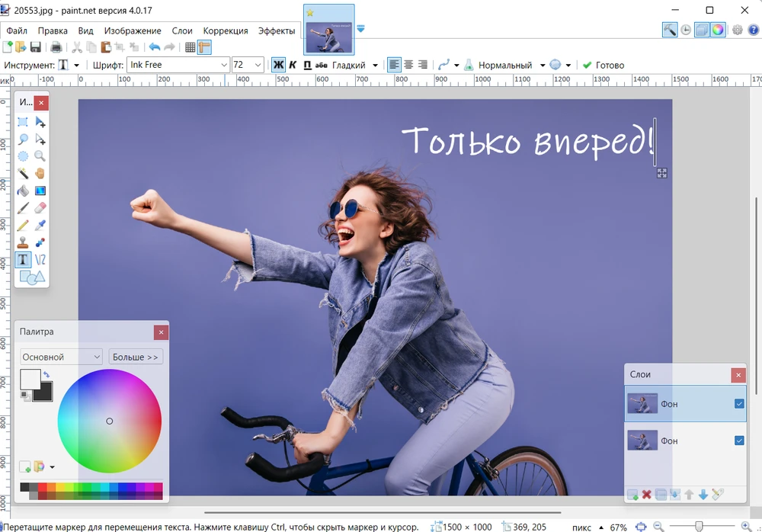Pick the Paint Bucket tool
Image resolution: width=762 pixels, height=532 pixels.
[x=24, y=191]
